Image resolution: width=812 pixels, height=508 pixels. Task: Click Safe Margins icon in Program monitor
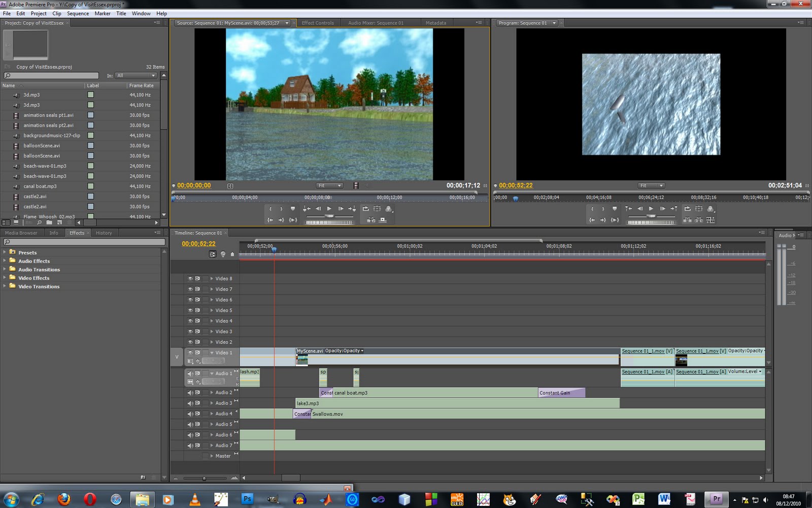pos(699,209)
